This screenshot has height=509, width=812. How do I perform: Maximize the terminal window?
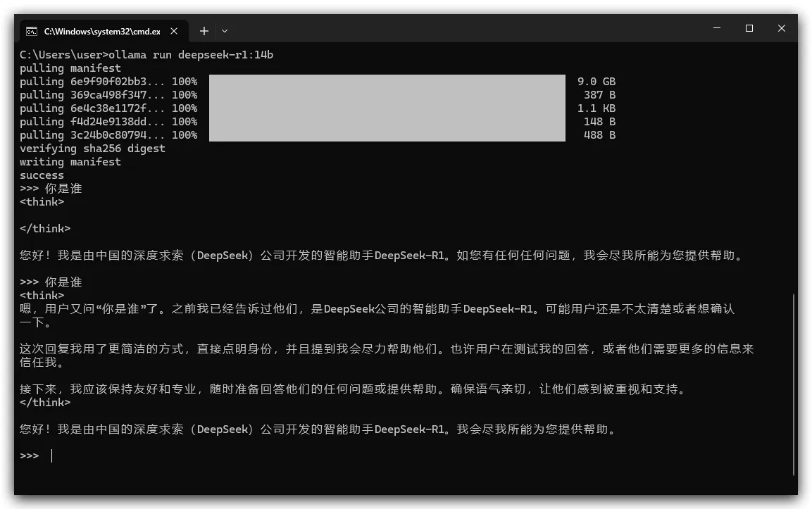[749, 29]
